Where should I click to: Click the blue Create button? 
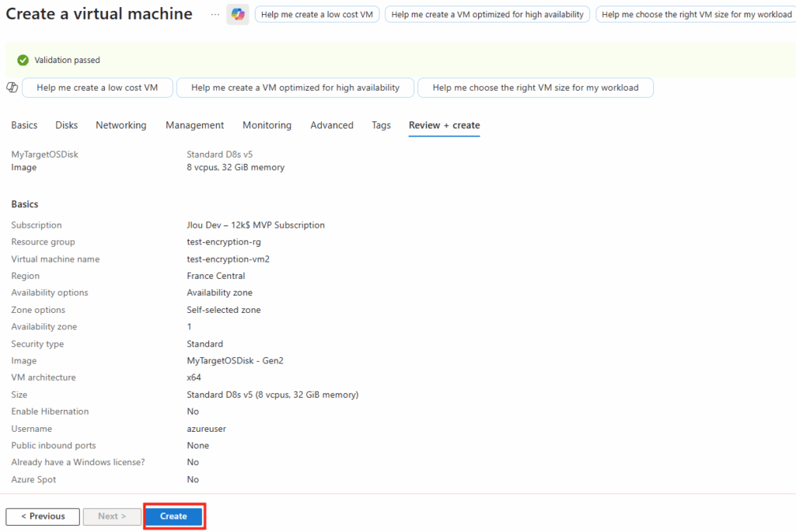(173, 516)
